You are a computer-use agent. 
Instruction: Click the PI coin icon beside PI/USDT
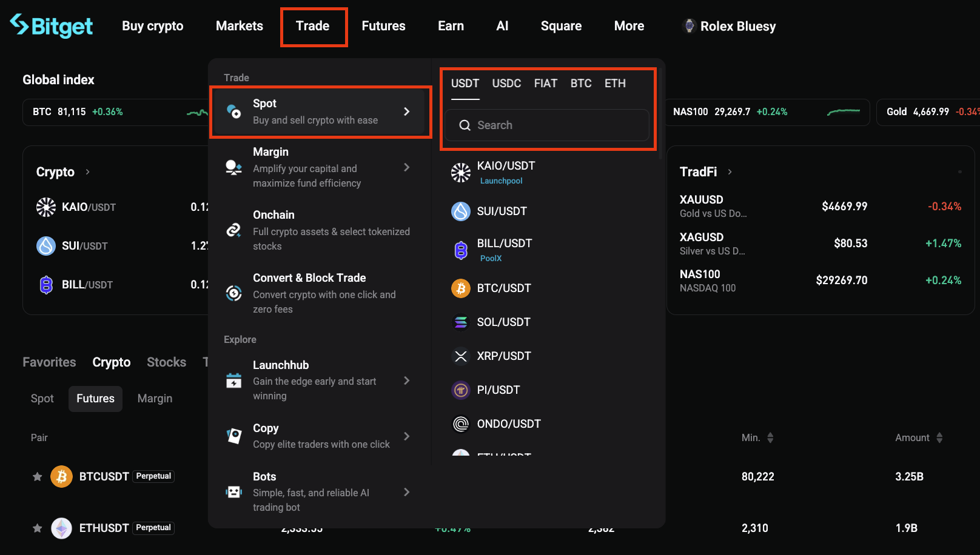(x=461, y=390)
